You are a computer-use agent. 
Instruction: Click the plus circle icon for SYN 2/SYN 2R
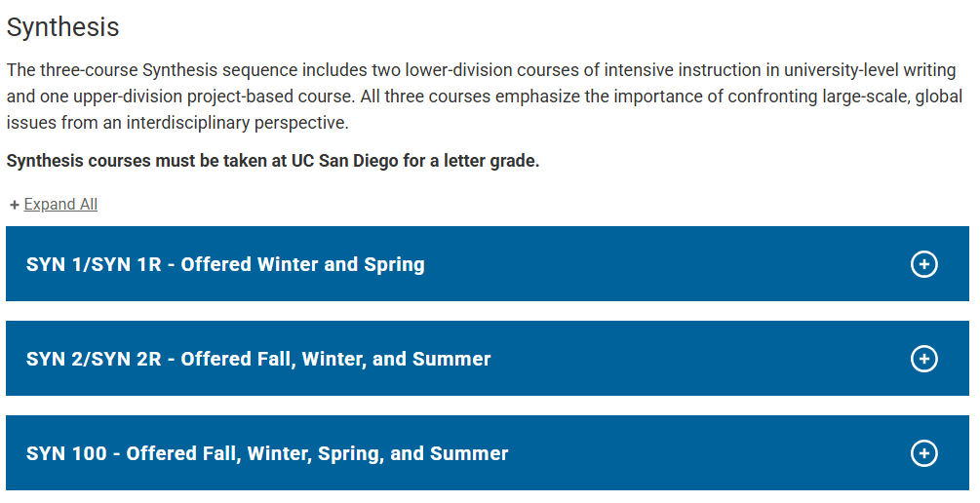[923, 359]
